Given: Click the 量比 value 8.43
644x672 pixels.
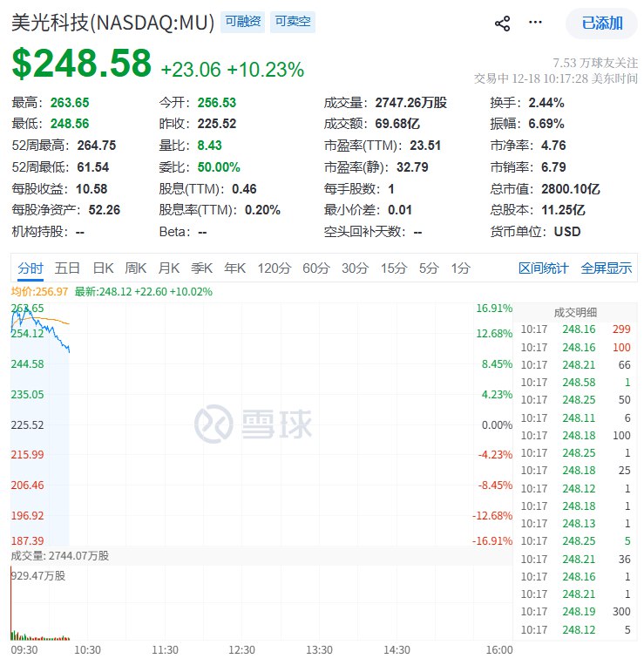Looking at the screenshot, I should point(209,146).
